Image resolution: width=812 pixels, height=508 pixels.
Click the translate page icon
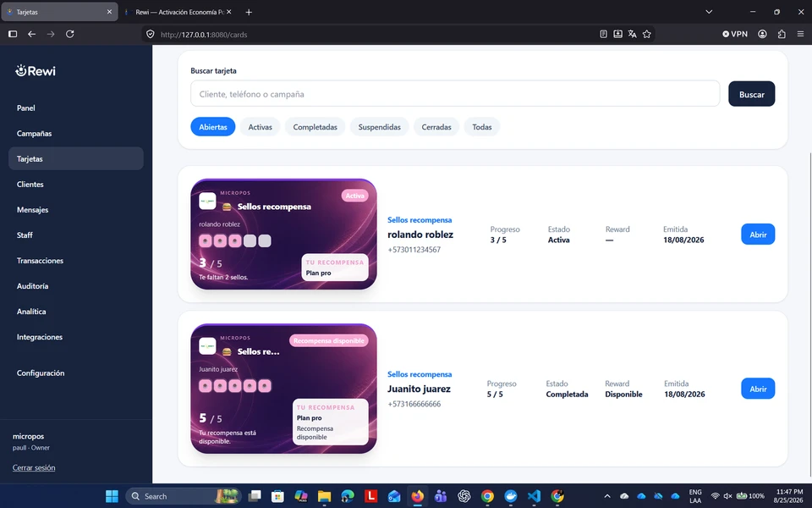(x=633, y=34)
